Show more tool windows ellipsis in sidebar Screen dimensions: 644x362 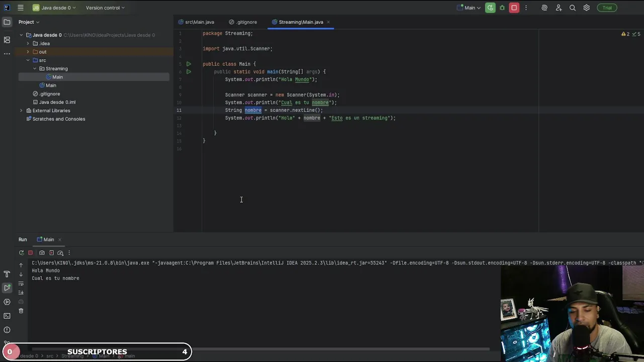click(x=7, y=53)
